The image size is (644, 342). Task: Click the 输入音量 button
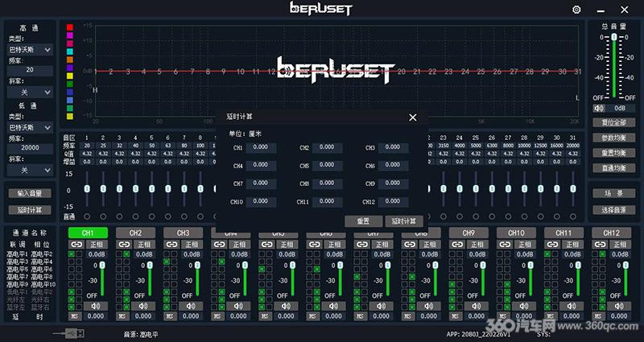tap(30, 193)
